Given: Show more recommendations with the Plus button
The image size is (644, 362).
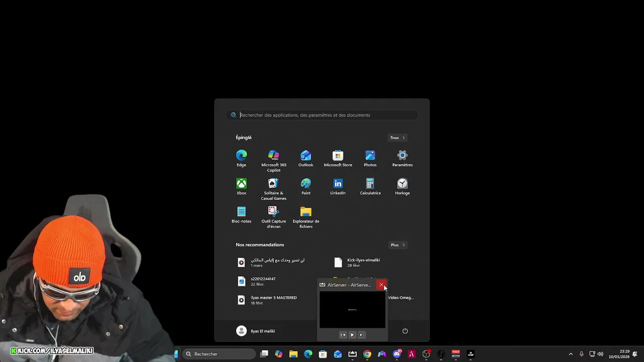Looking at the screenshot, I should click(x=397, y=245).
